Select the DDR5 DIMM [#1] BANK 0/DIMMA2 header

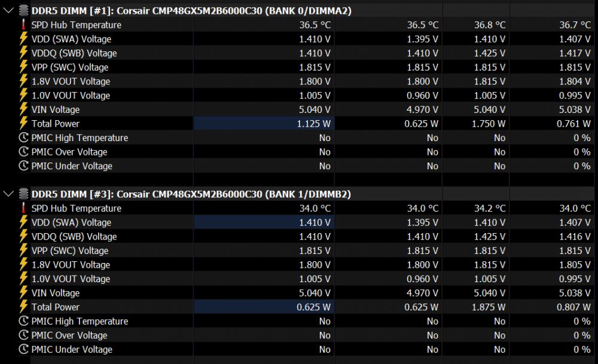(191, 11)
